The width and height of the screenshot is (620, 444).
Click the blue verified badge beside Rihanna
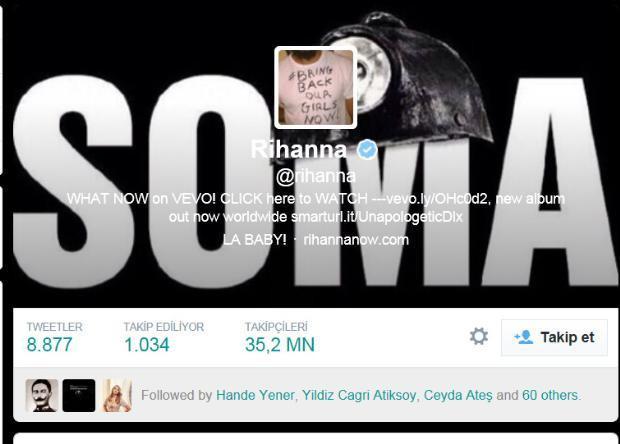pos(367,149)
